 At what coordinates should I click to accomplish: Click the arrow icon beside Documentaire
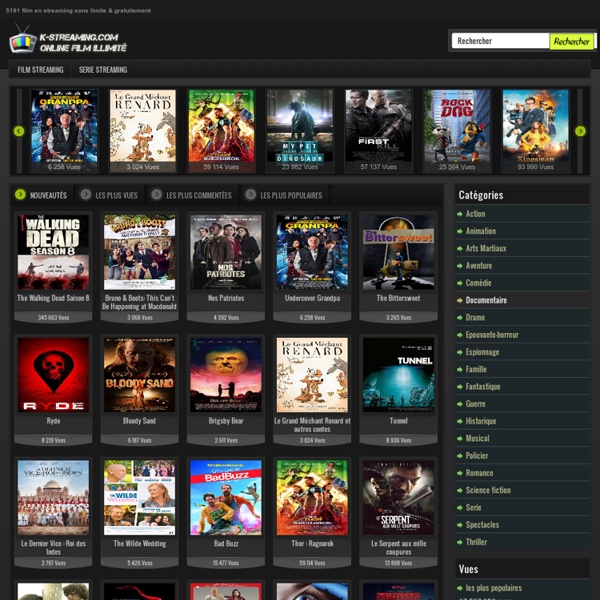pos(460,301)
